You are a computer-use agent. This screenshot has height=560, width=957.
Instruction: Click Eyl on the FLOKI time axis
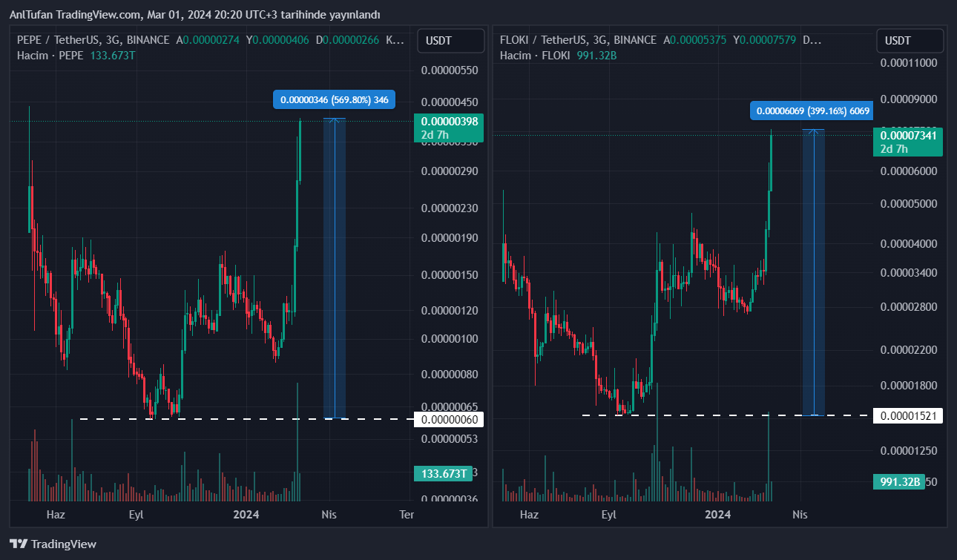tap(608, 514)
